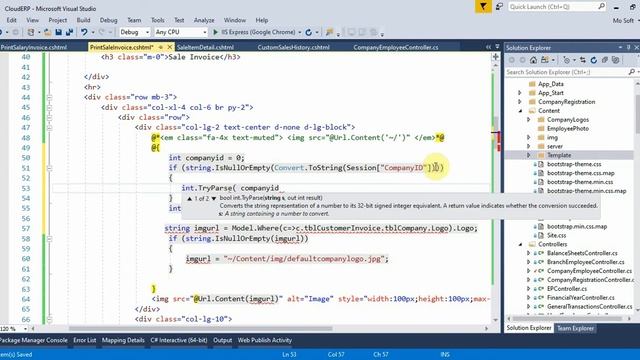Open the Package Manager Console tab

pos(34,340)
